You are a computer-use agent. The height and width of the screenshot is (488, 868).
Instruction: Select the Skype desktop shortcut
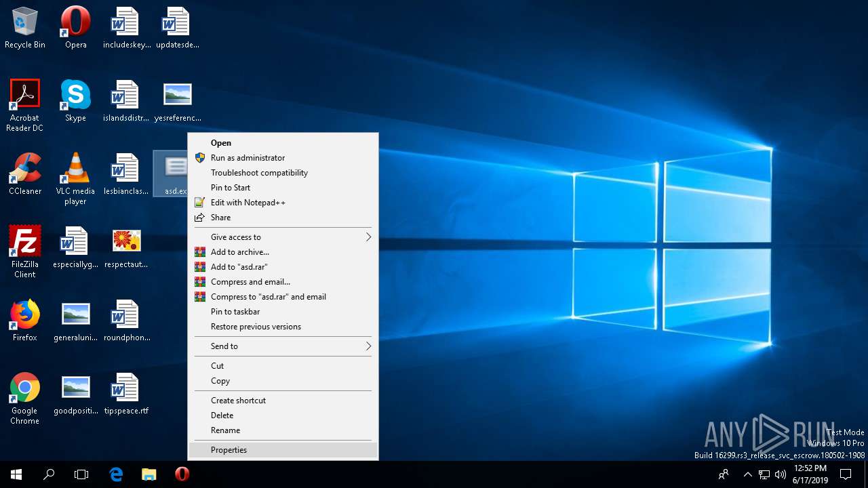75,102
